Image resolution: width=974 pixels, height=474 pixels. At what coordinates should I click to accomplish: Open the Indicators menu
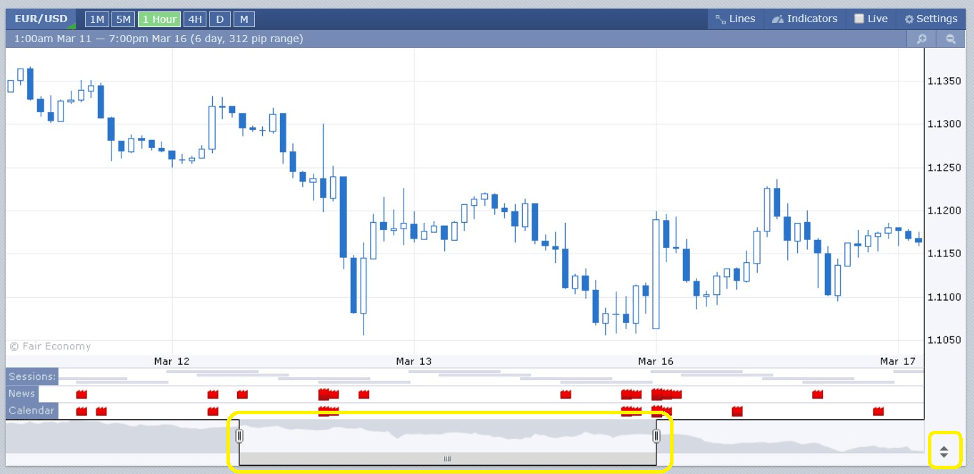pos(804,19)
